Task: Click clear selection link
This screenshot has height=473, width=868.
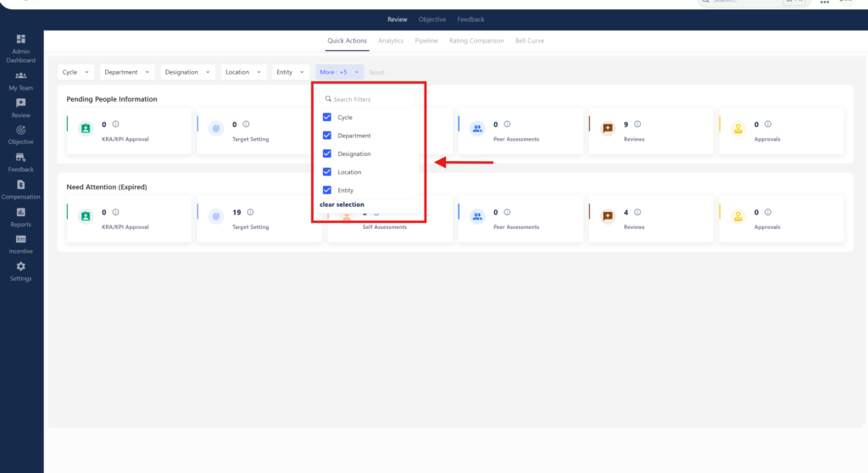Action: [x=342, y=204]
